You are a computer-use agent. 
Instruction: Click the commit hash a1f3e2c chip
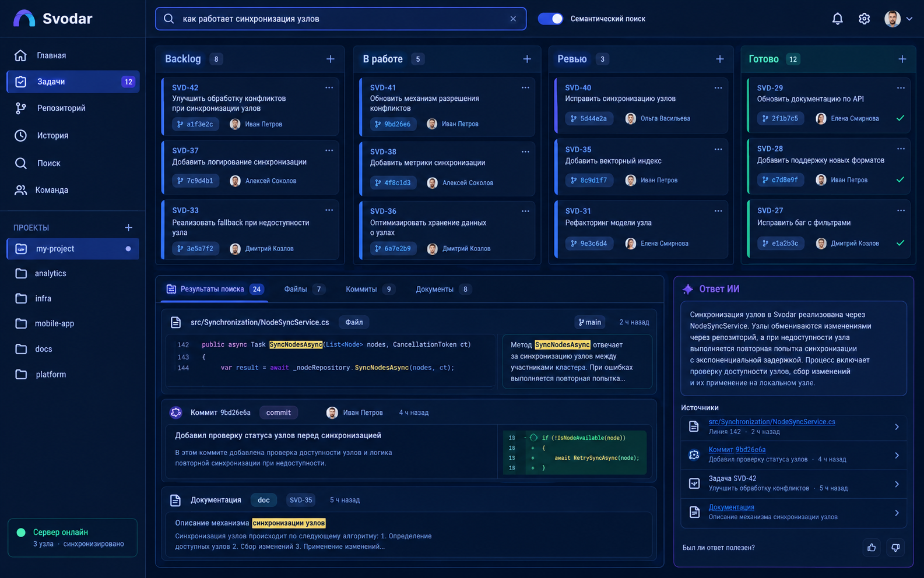point(195,124)
